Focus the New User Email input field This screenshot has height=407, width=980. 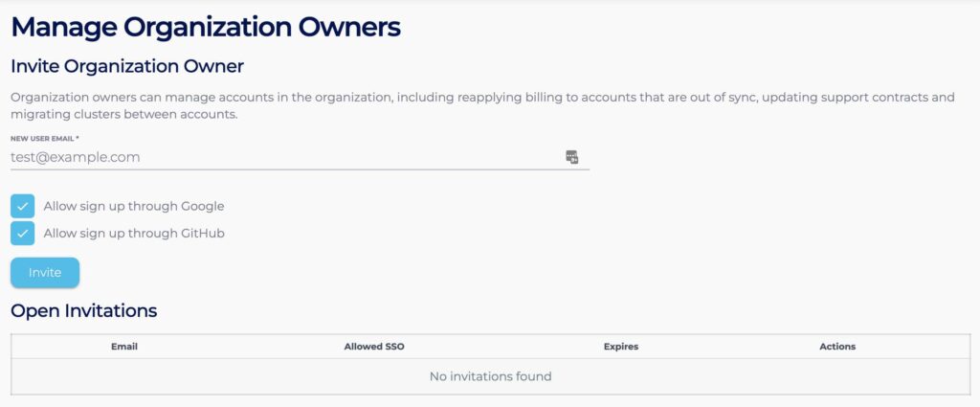(287, 157)
